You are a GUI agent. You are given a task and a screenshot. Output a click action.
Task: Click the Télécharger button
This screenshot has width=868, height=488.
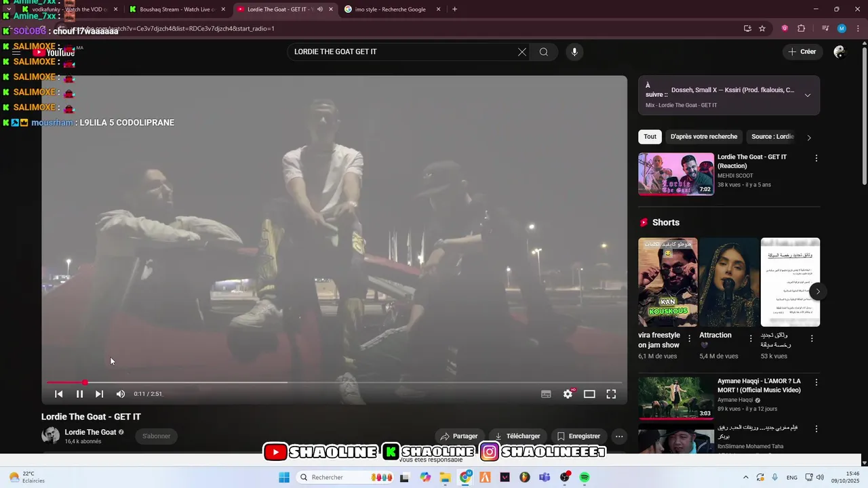(517, 436)
